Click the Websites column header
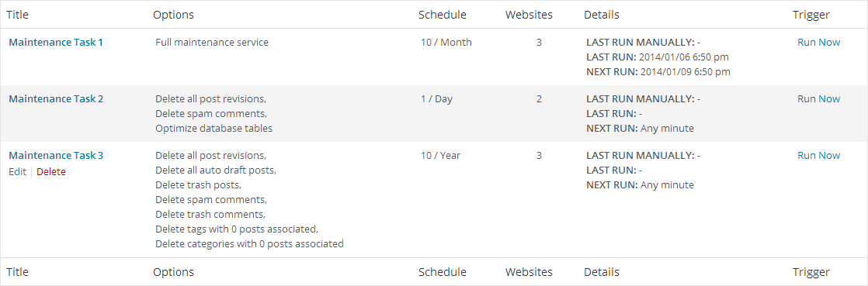The image size is (868, 286). pos(529,15)
